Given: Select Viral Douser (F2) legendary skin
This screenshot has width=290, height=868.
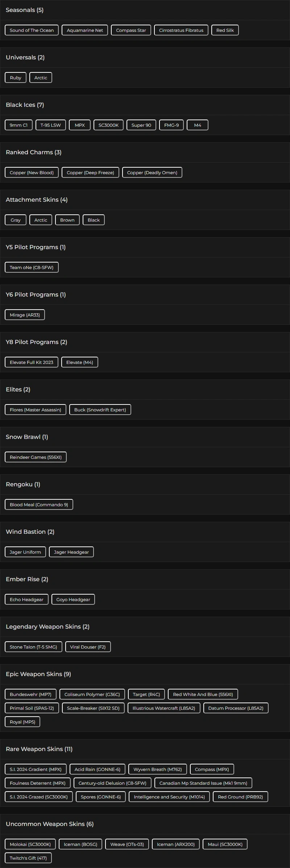Looking at the screenshot, I should 88,647.
